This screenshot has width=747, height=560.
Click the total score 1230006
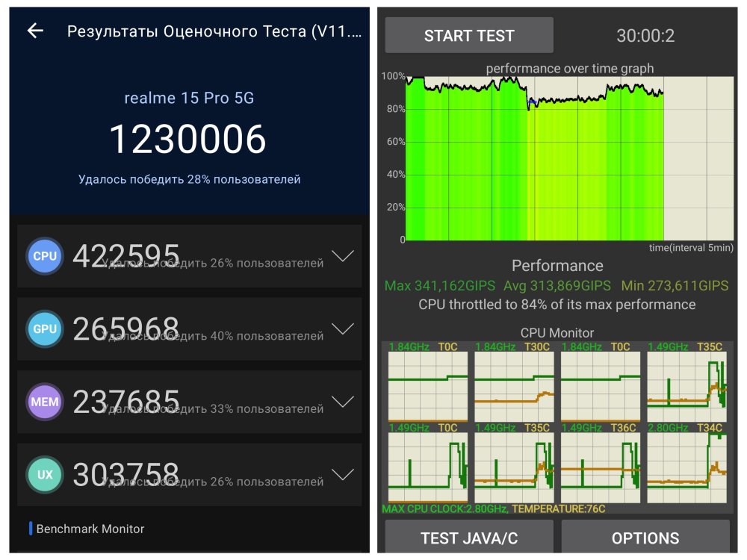(187, 140)
